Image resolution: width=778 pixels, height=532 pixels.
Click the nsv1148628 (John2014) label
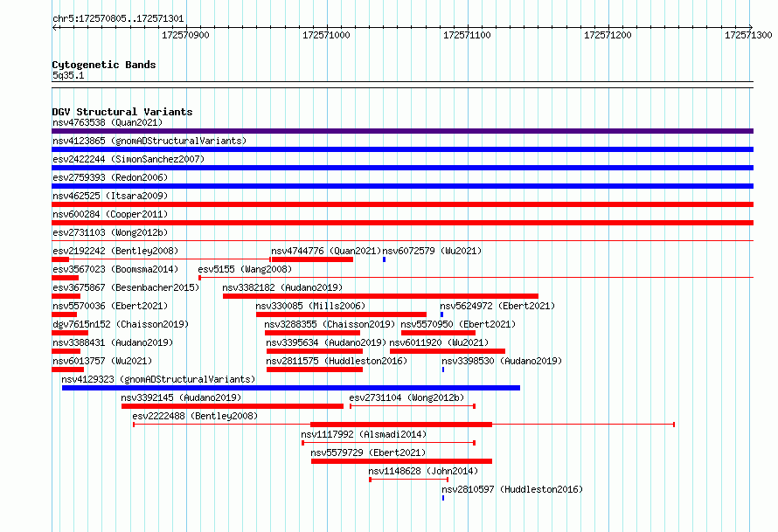click(423, 471)
